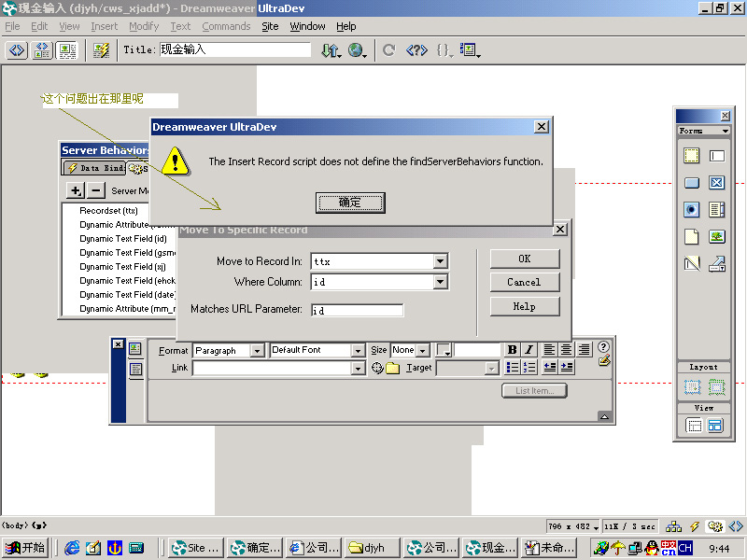
Task: Open the Commands menu
Action: pyautogui.click(x=226, y=26)
